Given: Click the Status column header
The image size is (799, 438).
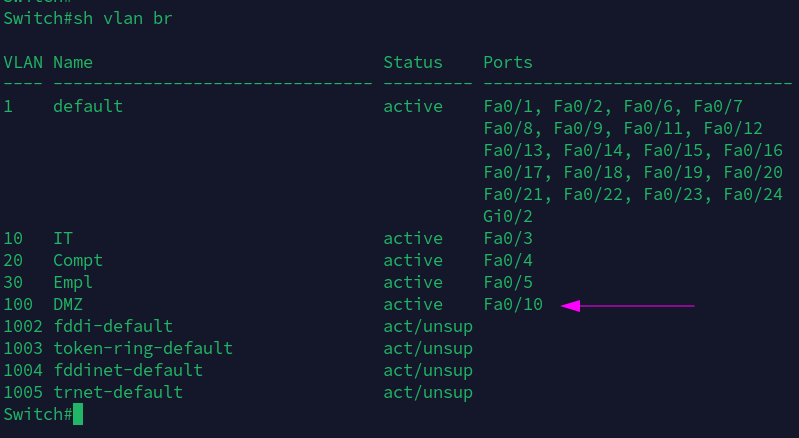Looking at the screenshot, I should click(412, 62).
